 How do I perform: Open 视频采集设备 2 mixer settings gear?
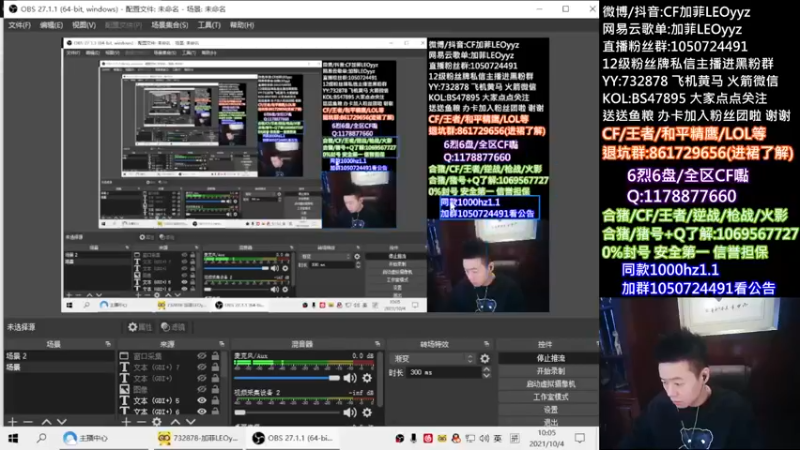(x=367, y=412)
